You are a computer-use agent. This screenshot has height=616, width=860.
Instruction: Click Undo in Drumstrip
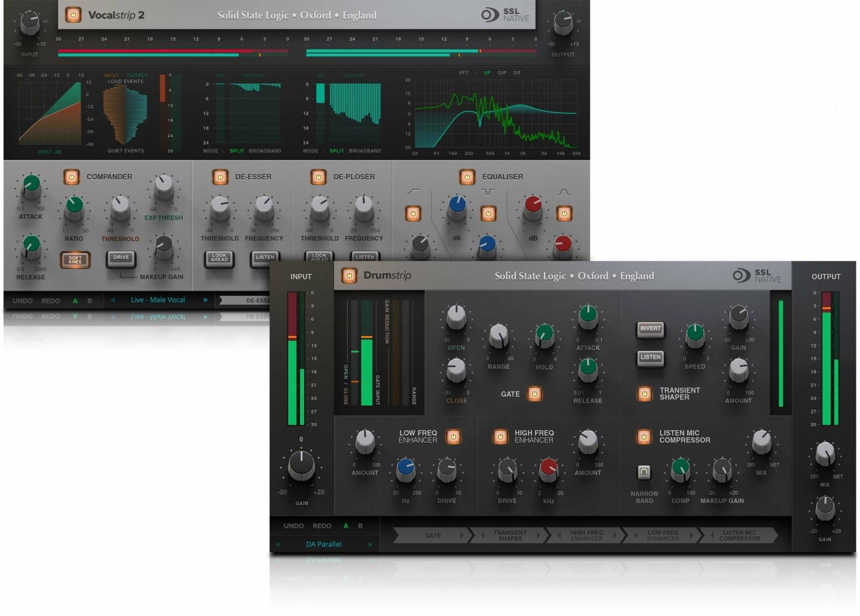point(293,526)
